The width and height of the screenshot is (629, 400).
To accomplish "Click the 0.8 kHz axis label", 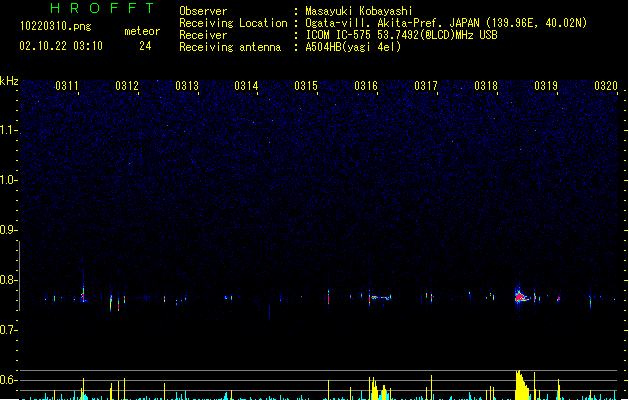I will click(7, 280).
